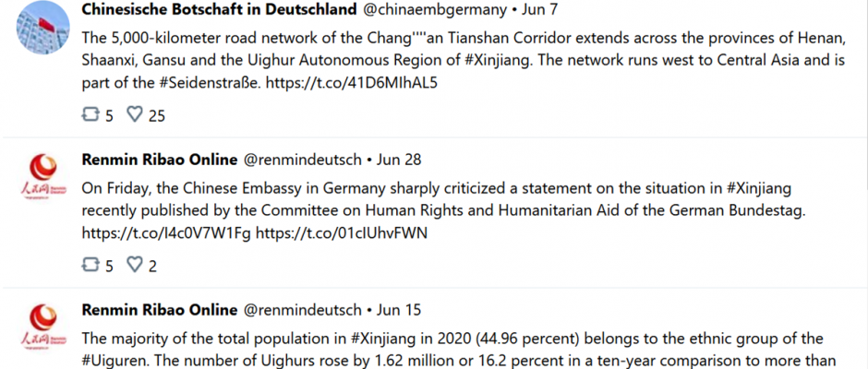Open the #Uiguren hashtag

(x=115, y=360)
